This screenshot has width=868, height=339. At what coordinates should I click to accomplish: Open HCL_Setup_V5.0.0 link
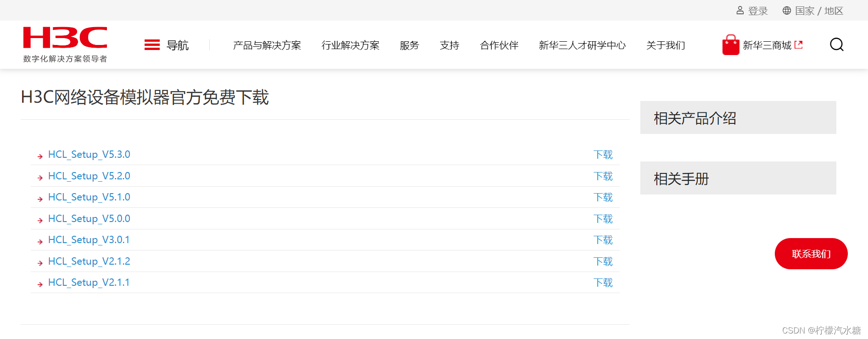89,219
